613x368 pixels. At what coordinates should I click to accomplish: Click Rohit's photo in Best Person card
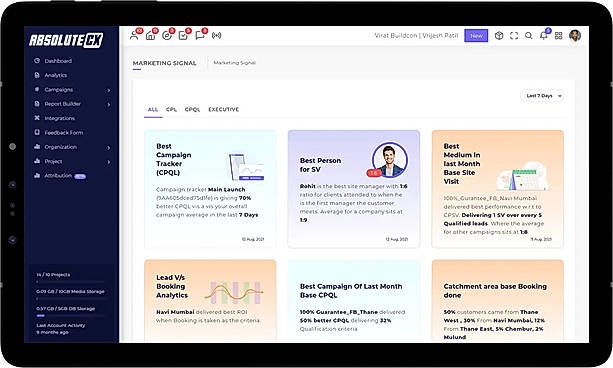pos(389,160)
